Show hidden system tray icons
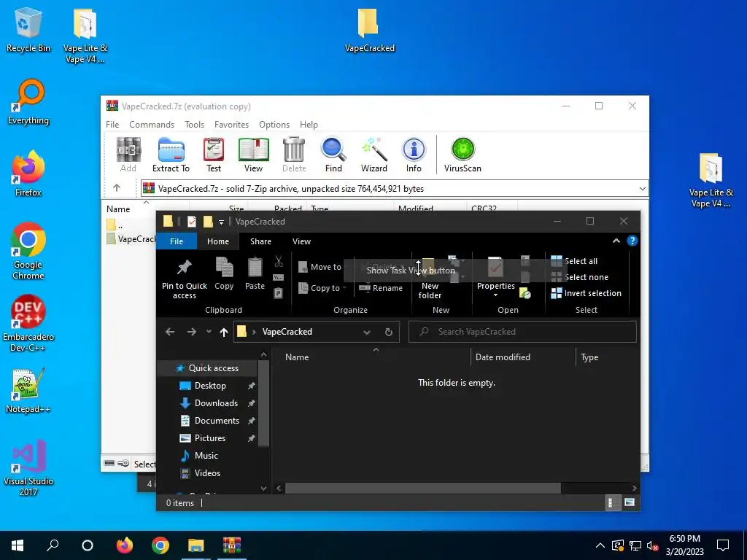 [600, 545]
